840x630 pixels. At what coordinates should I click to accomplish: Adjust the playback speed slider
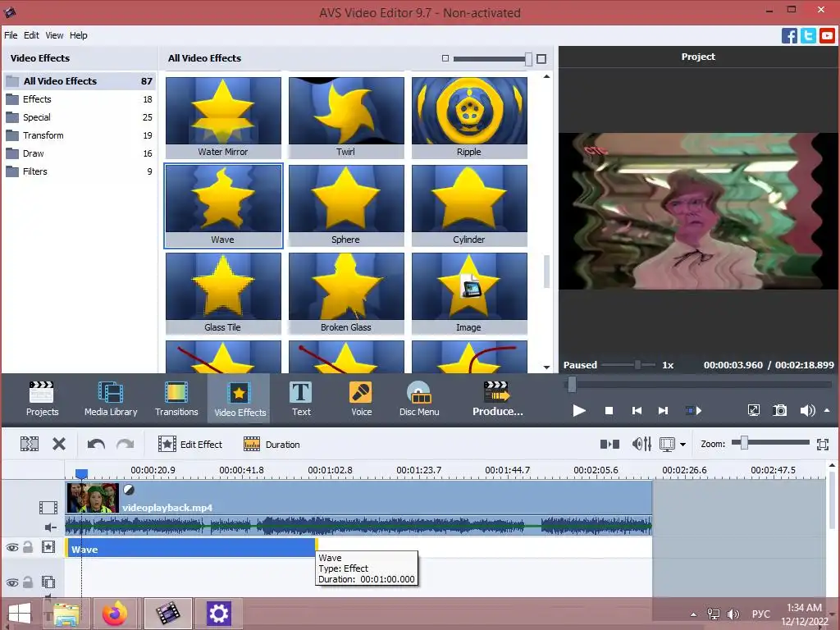[637, 365]
